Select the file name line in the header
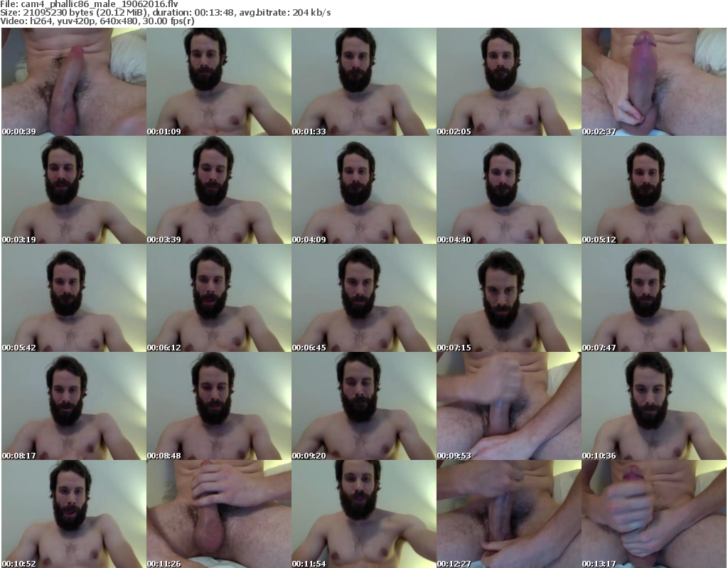The height and width of the screenshot is (568, 728). pyautogui.click(x=89, y=4)
